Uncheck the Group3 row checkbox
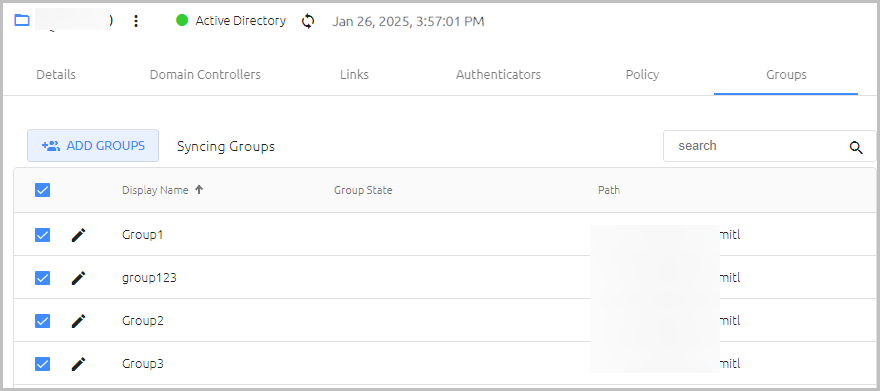The image size is (880, 391). coord(43,364)
